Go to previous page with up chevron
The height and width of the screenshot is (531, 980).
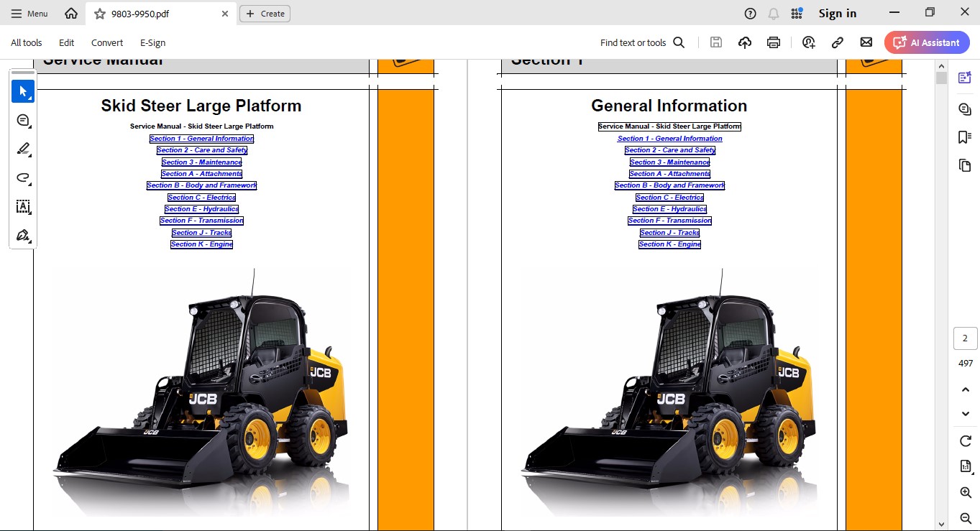966,389
